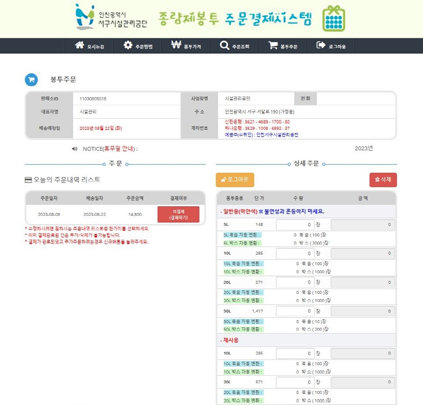Open bag order via shopping cart icon
Viewport: 423px width, 405px height.
[273, 45]
